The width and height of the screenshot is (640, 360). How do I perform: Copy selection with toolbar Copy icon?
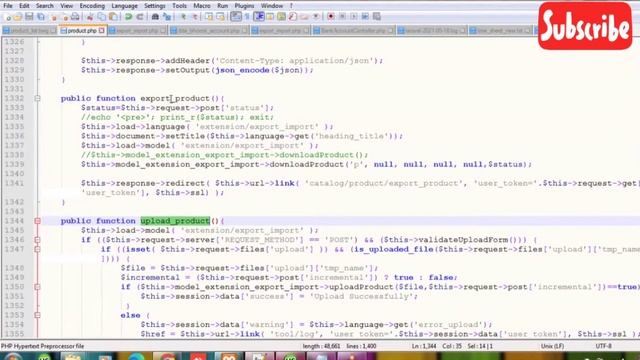click(101, 17)
